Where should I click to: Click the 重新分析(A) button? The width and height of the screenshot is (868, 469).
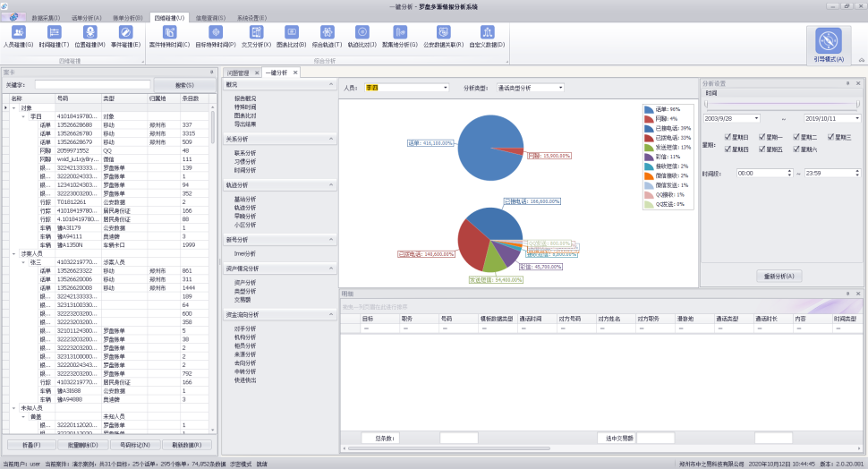click(779, 276)
